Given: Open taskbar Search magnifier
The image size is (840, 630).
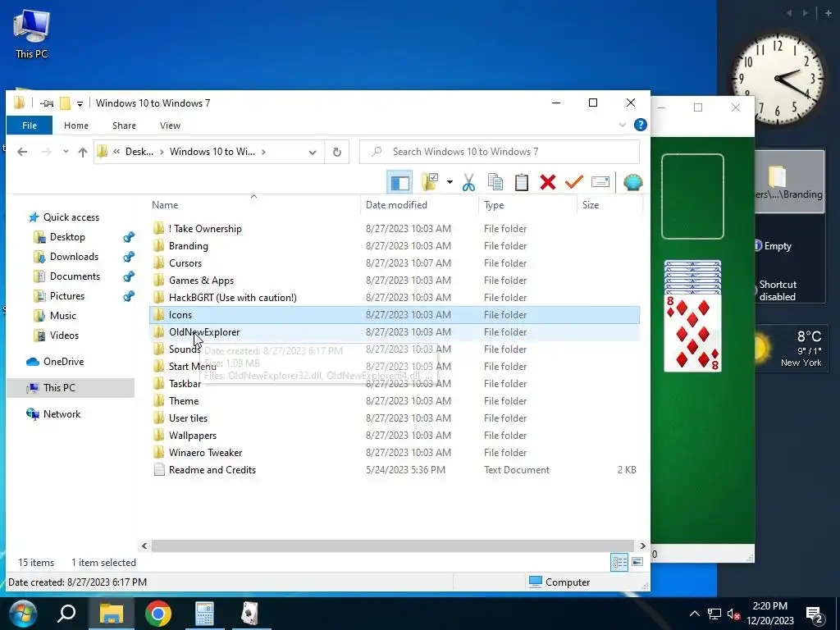Looking at the screenshot, I should click(x=67, y=614).
